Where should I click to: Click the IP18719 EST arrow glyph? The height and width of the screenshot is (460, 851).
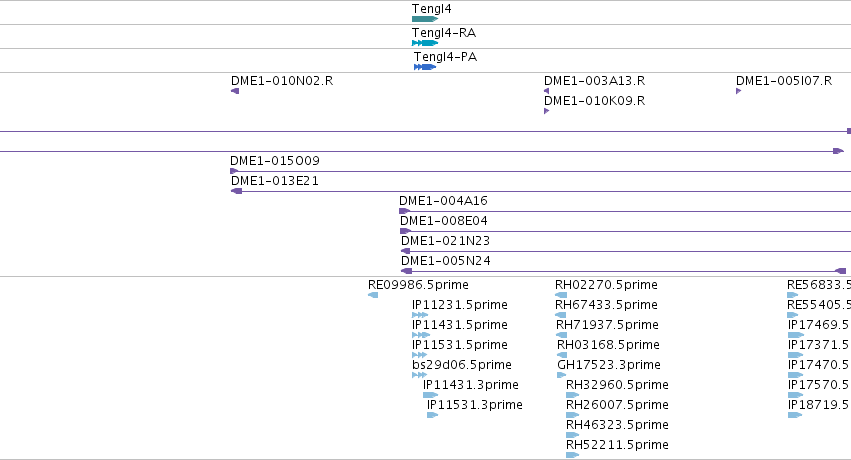(795, 415)
